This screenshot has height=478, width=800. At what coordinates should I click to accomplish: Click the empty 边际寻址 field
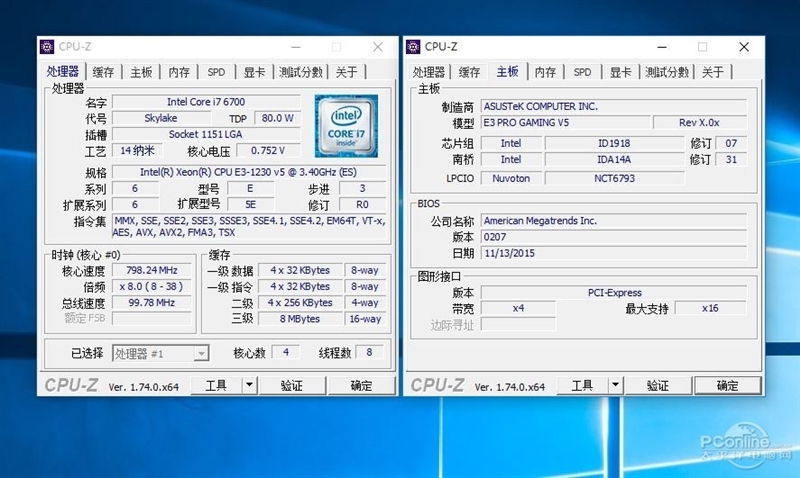[x=518, y=324]
